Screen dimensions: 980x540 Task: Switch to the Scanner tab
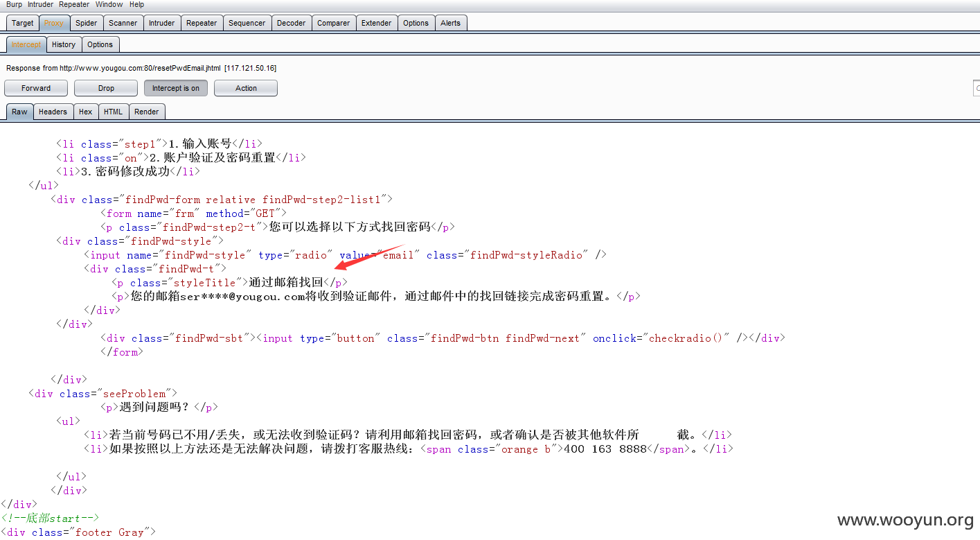point(123,23)
